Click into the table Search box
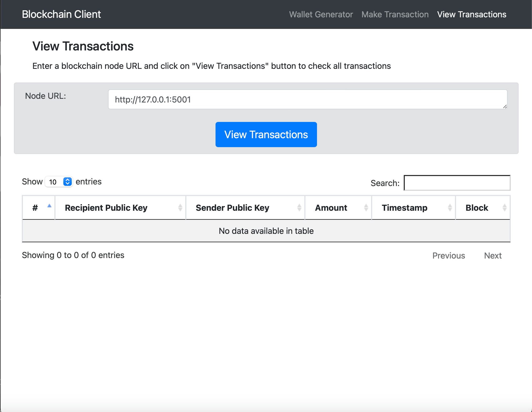This screenshot has width=532, height=412. point(457,183)
